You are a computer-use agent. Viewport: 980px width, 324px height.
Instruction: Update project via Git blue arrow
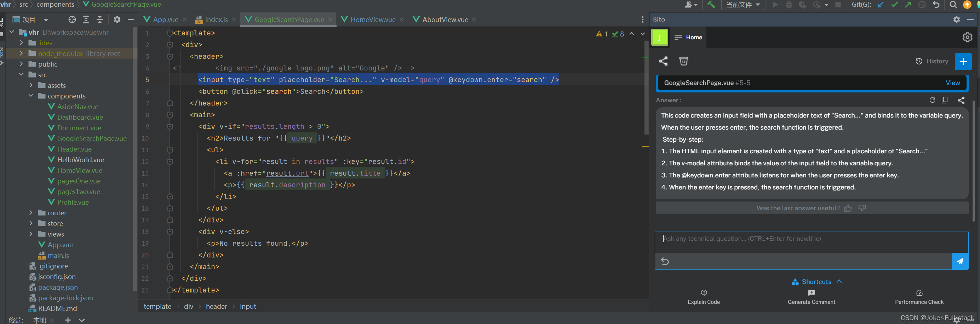point(880,5)
